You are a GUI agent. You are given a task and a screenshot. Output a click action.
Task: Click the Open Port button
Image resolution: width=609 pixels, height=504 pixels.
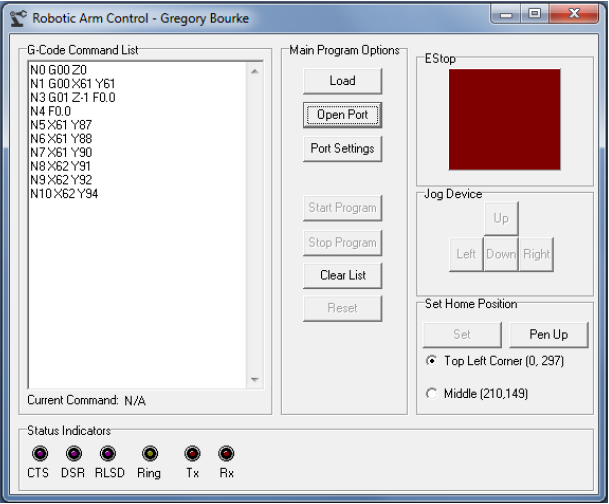342,115
